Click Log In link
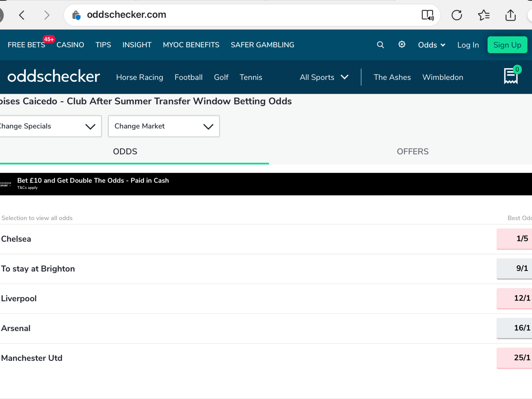Image resolution: width=532 pixels, height=399 pixels. tap(468, 45)
